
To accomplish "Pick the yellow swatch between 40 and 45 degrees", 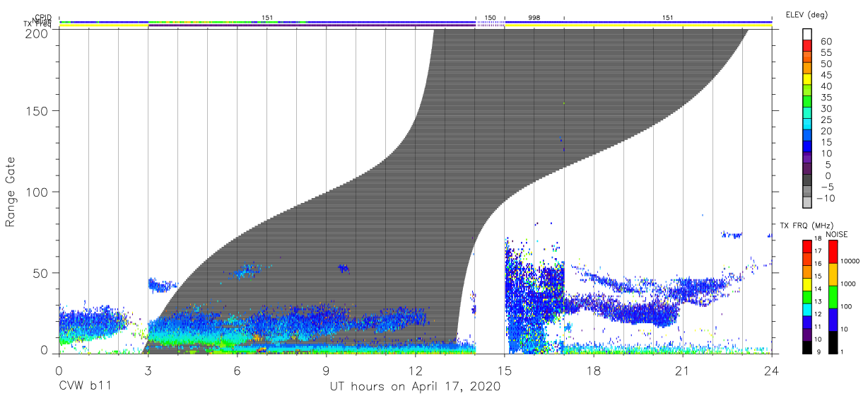I will pos(808,81).
